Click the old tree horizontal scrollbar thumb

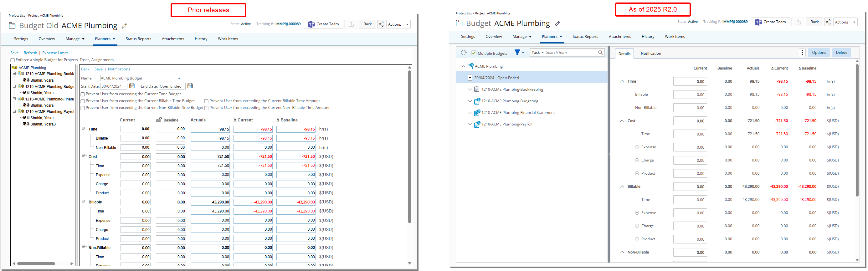(x=36, y=263)
